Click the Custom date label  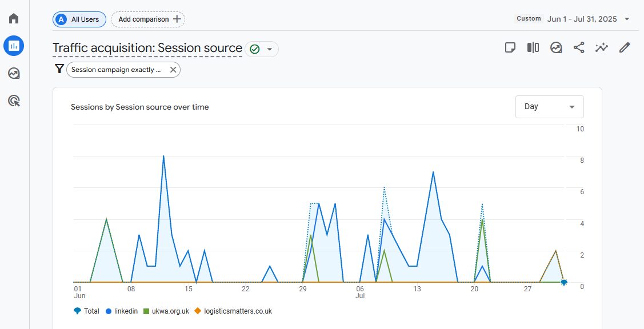529,18
